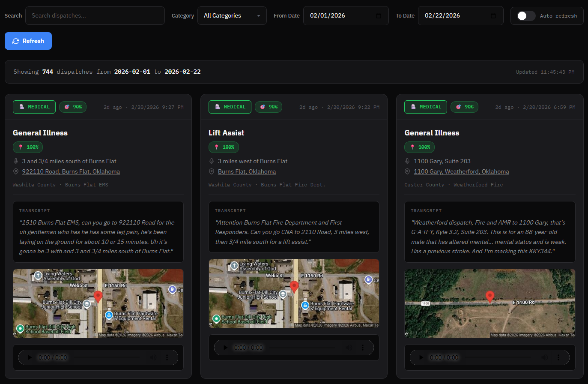Click the 100% location pin badge on Weatherford card
Screen dimensions: 588x384
419,147
